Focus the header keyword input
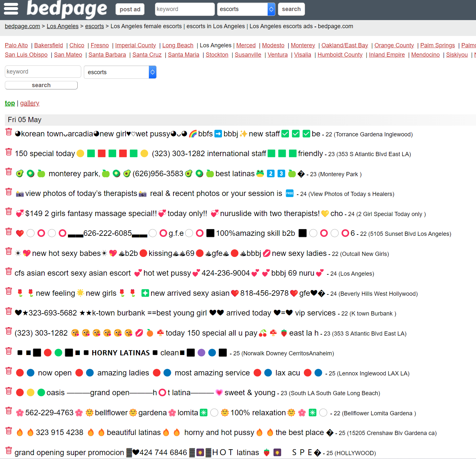The image size is (476, 459). (185, 9)
